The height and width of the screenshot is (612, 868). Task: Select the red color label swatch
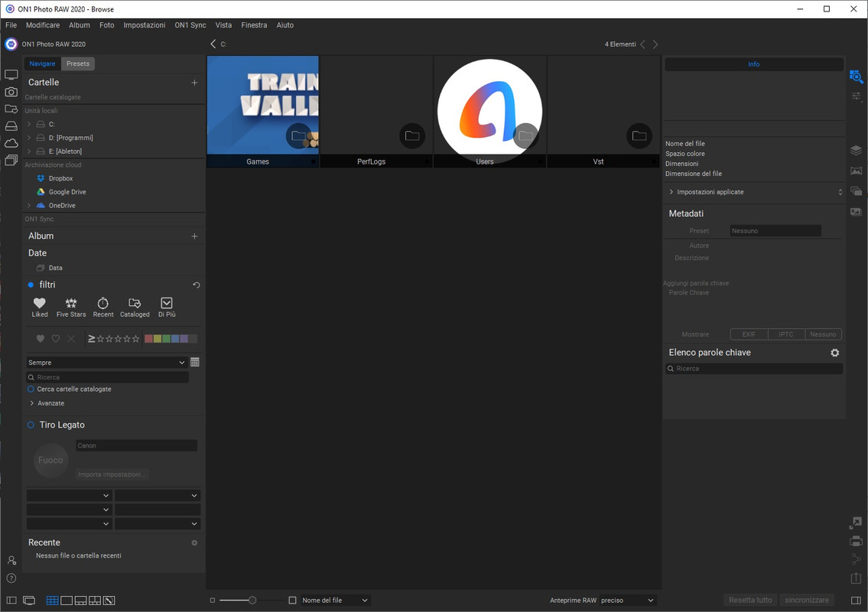[x=148, y=338]
